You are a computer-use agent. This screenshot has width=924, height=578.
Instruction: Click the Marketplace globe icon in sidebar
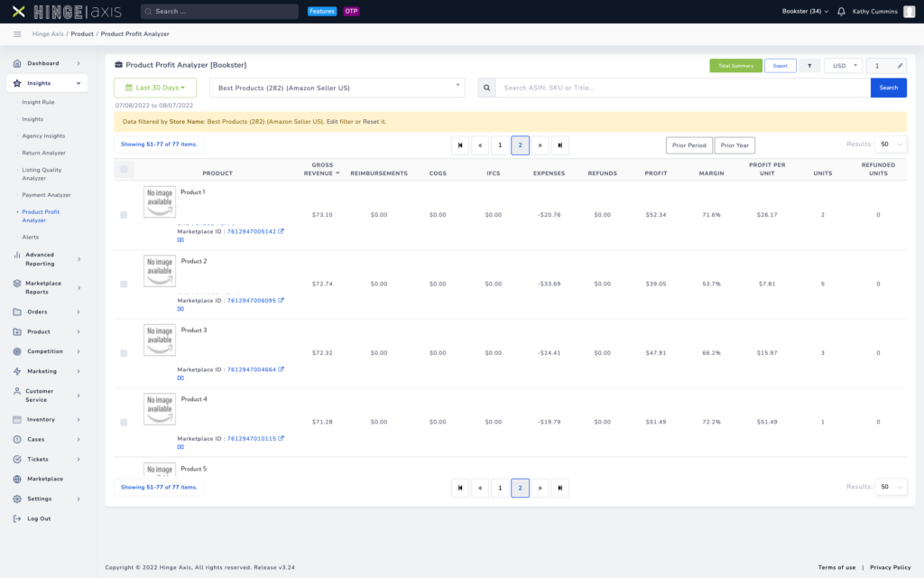17,479
